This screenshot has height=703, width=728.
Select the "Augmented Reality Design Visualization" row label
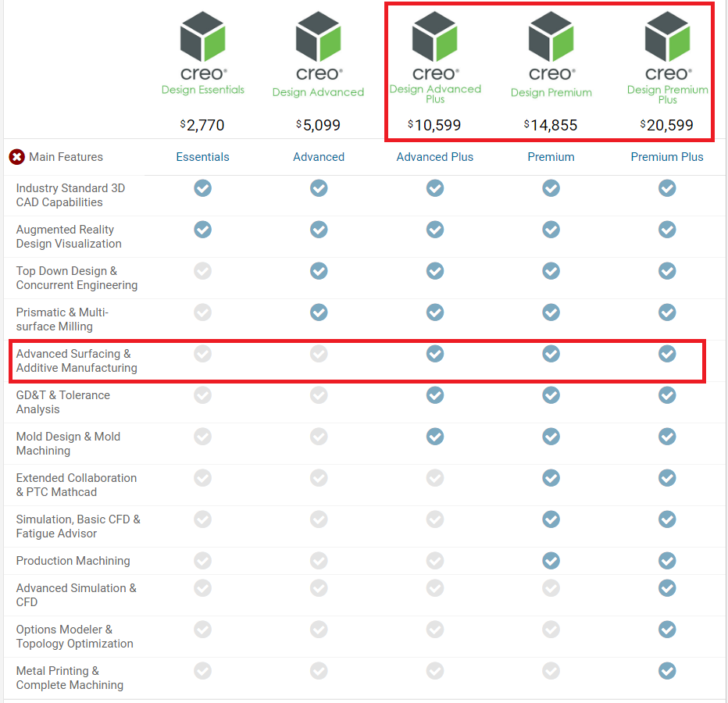[x=69, y=237]
